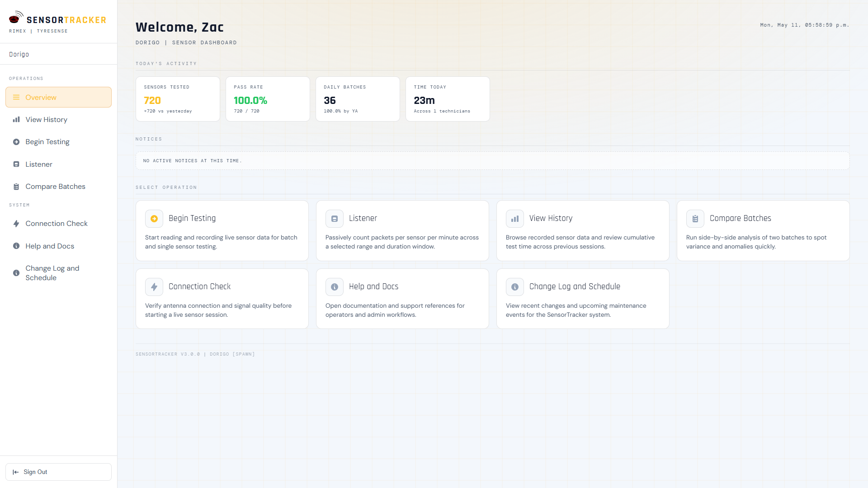This screenshot has height=488, width=868.
Task: Open the View History card title
Action: 551,218
